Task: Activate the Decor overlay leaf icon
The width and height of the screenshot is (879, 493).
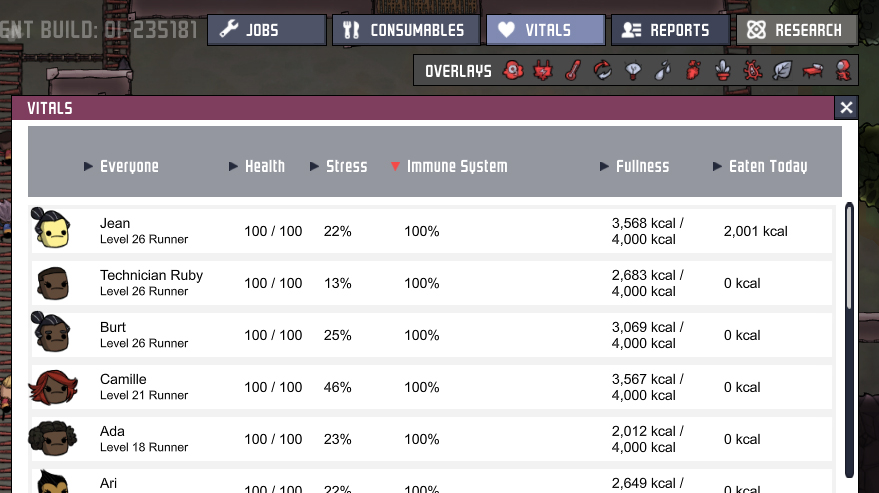Action: coord(782,71)
